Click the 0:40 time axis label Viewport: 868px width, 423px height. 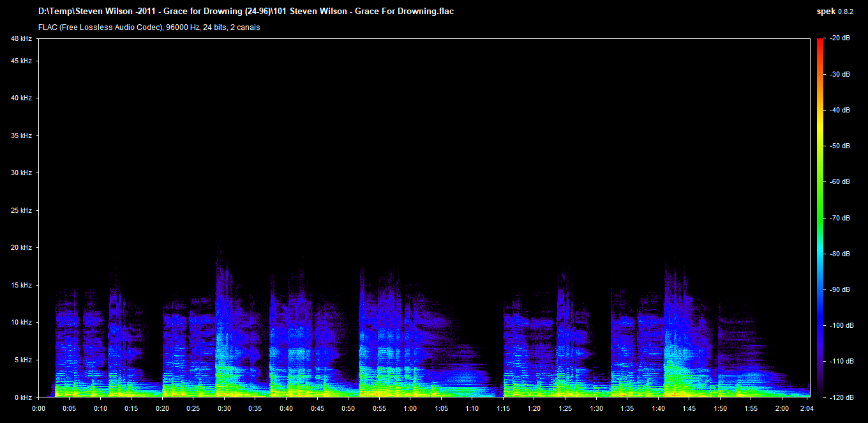pos(286,408)
